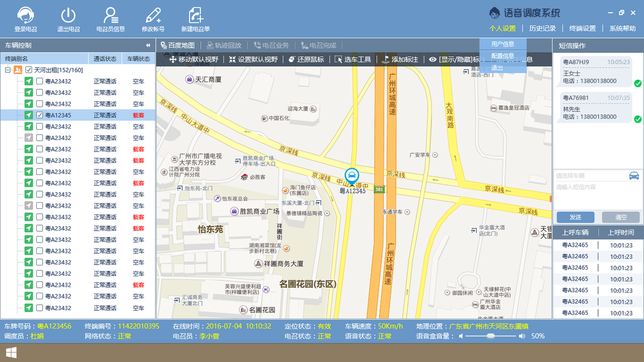Collapse the 天河出租 tree node
Viewport: 644px width, 362px height.
coord(7,70)
